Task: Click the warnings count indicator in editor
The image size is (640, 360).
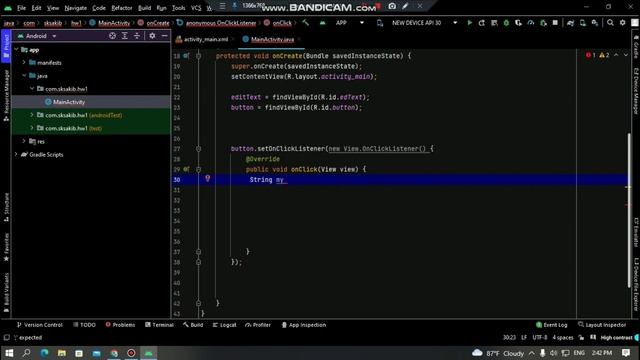Action: [x=604, y=55]
